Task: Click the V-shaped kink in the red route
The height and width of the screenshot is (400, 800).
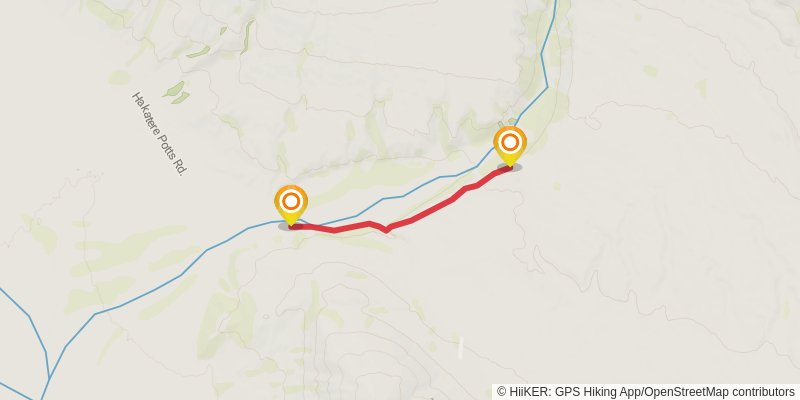Action: (386, 230)
